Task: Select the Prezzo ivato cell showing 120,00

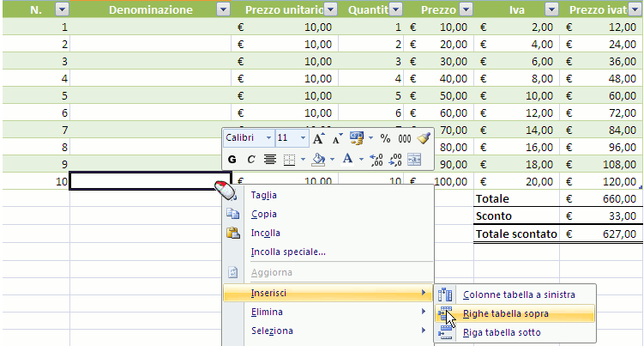Action: pyautogui.click(x=601, y=181)
